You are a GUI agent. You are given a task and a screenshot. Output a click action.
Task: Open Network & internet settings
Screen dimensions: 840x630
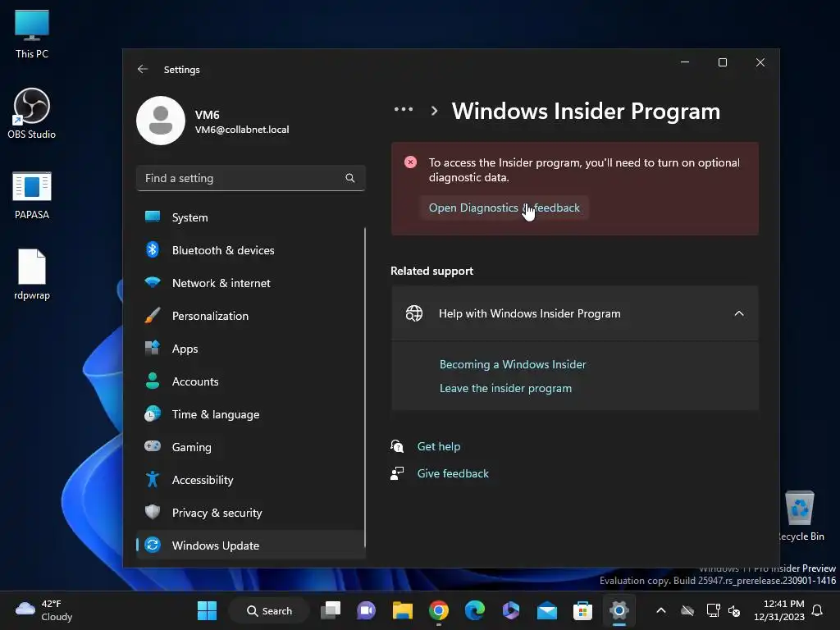point(251,283)
